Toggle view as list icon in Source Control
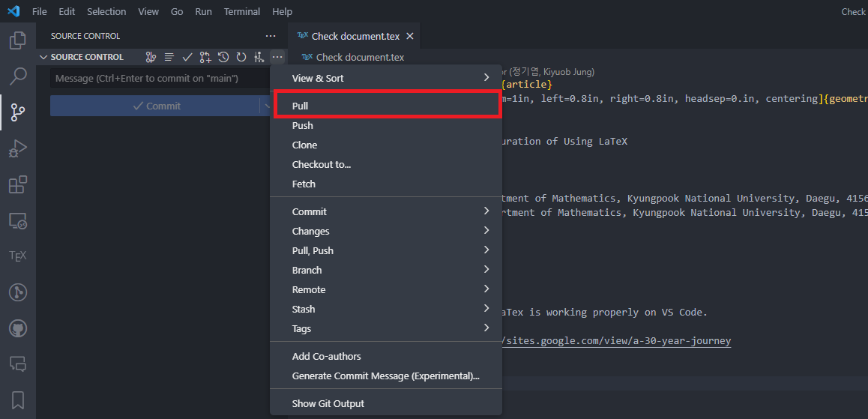The image size is (868, 419). click(169, 57)
